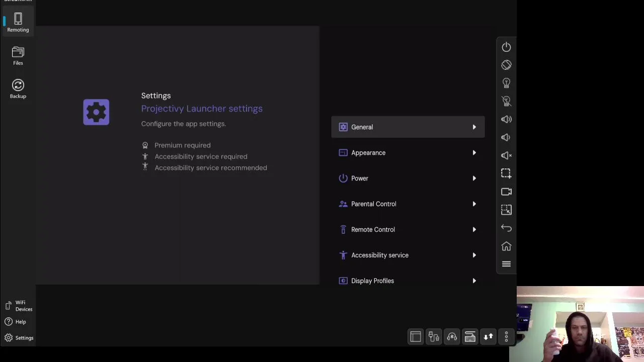Screen dimensions: 644x362
Task: Click the device connection icon in bottom toolbar
Action: tap(434, 337)
